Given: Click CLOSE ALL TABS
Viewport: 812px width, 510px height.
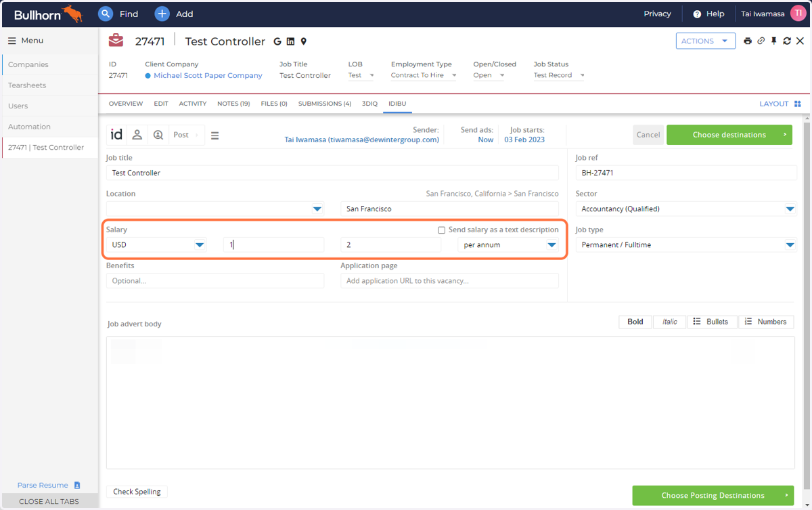Looking at the screenshot, I should coord(49,501).
